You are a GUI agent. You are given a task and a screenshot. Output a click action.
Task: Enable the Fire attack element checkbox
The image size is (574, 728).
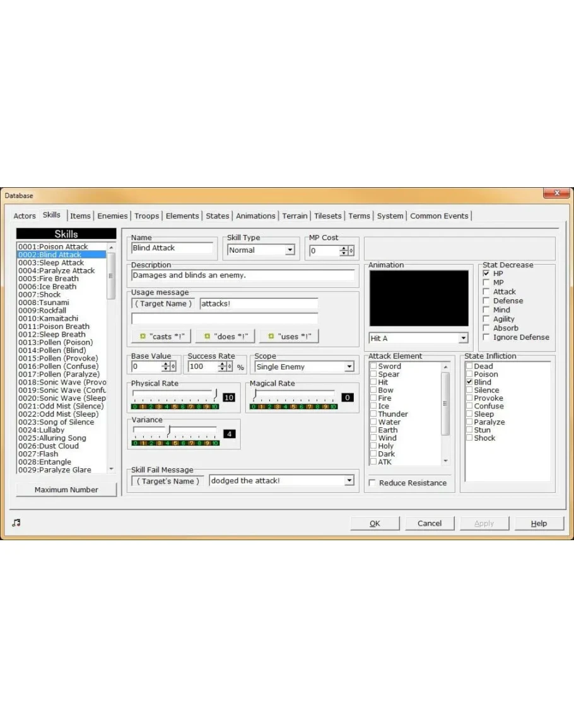[373, 398]
